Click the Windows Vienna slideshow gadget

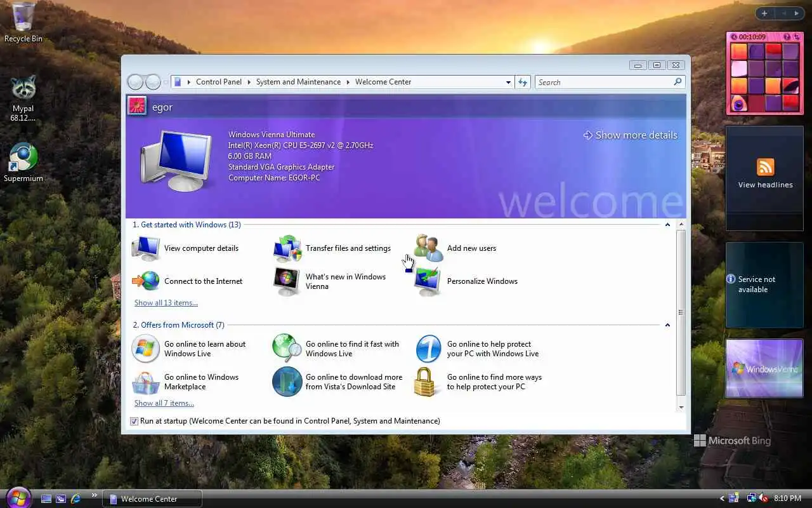pos(764,368)
